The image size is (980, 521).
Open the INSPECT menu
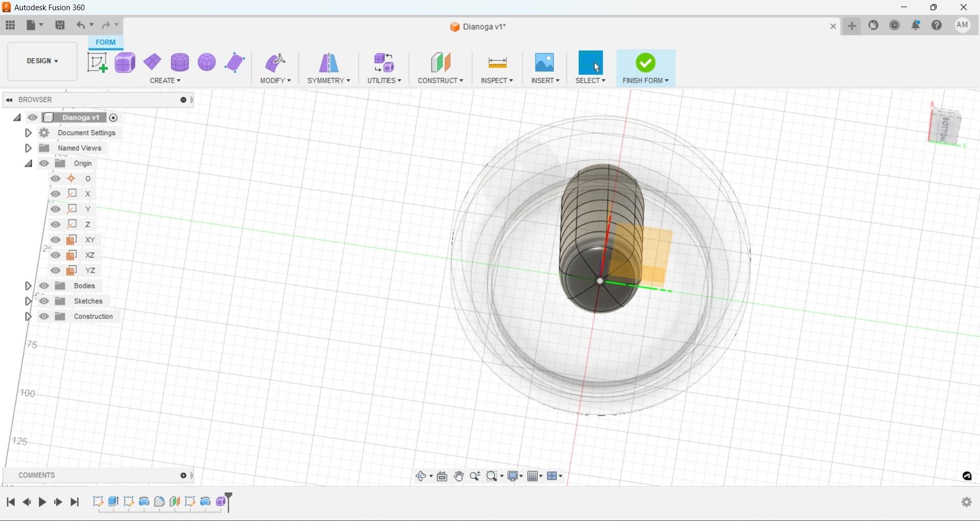click(x=497, y=81)
